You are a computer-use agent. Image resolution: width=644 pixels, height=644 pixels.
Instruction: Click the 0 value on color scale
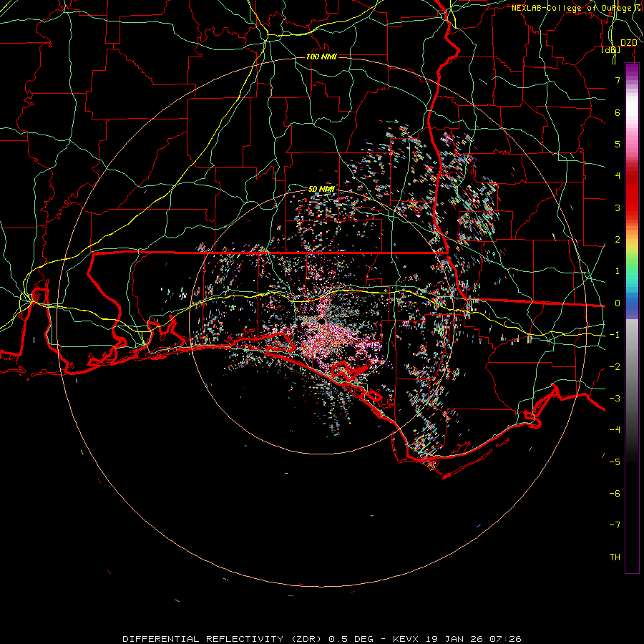(x=618, y=303)
